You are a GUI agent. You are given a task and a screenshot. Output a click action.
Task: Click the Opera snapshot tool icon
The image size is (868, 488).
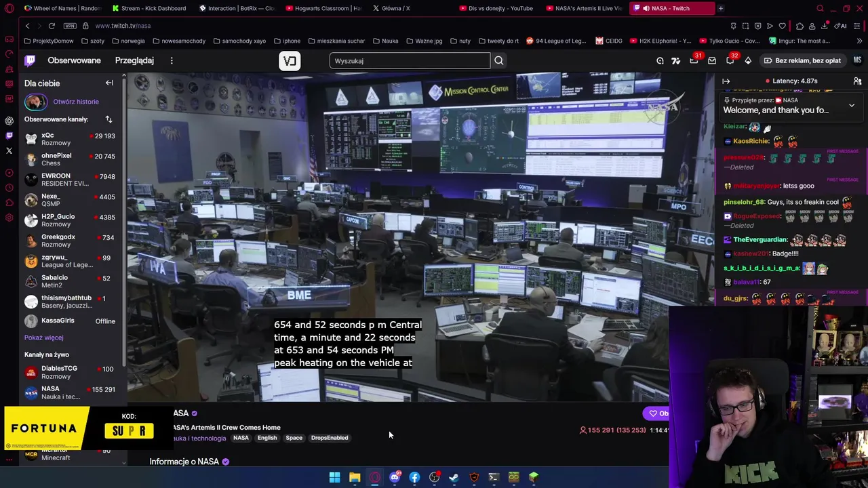point(745,26)
